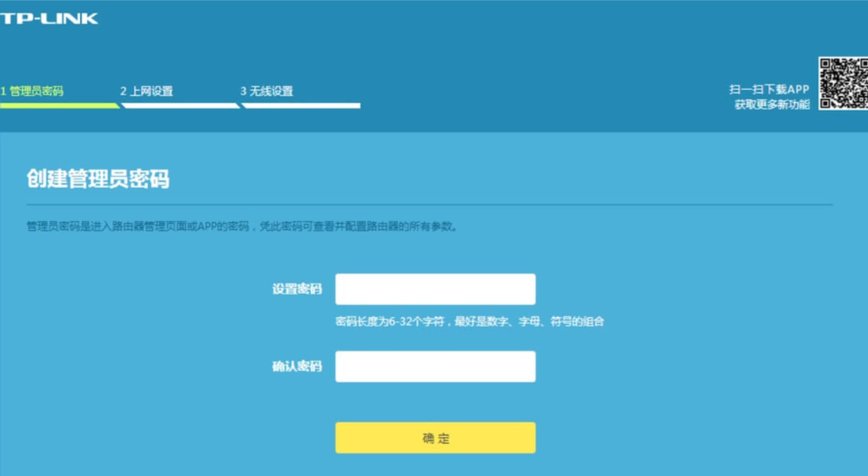Click the white progress bar under 上网设置

click(x=180, y=106)
